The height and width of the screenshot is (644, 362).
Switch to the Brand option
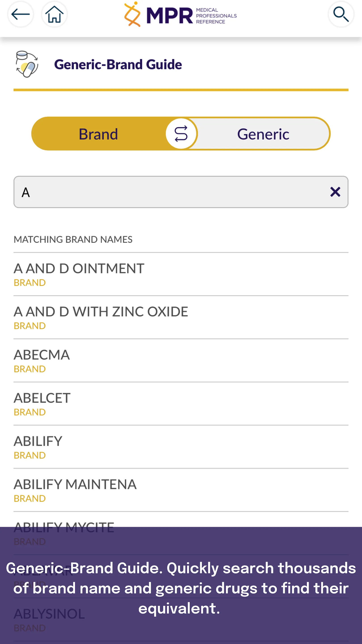tap(98, 134)
